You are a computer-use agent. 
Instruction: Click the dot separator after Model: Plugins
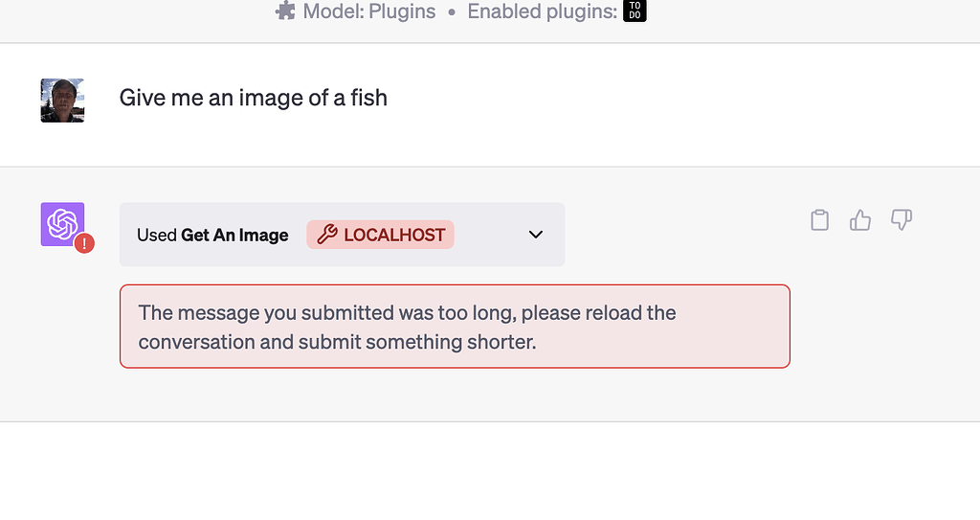[452, 12]
